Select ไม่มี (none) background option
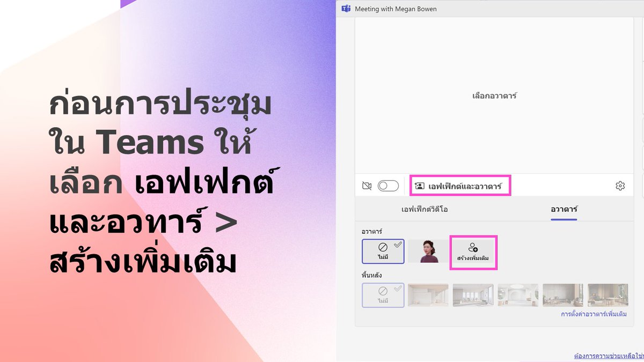The image size is (644, 362). 383,295
